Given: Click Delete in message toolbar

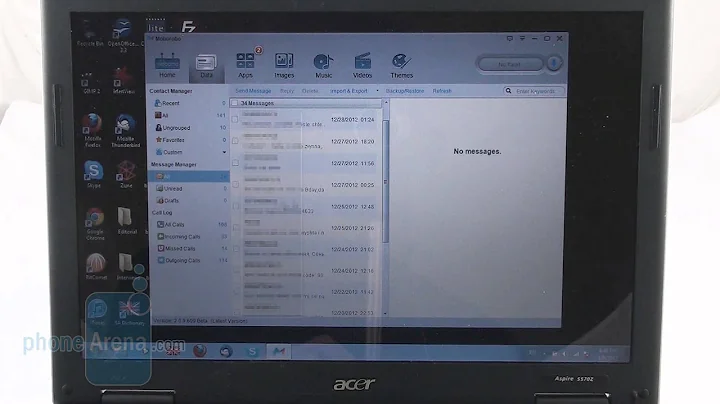Looking at the screenshot, I should 310,91.
